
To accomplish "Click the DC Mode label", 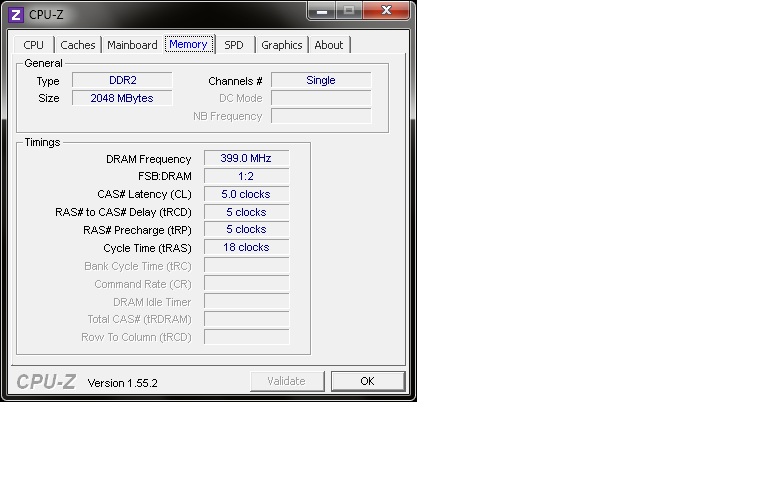I will (240, 98).
